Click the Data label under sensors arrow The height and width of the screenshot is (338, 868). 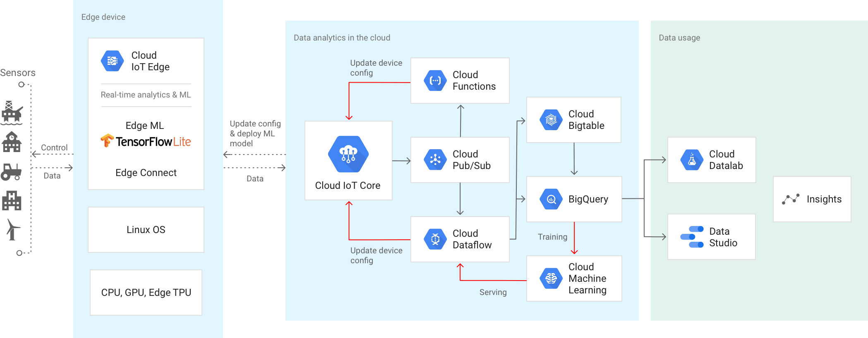point(52,176)
